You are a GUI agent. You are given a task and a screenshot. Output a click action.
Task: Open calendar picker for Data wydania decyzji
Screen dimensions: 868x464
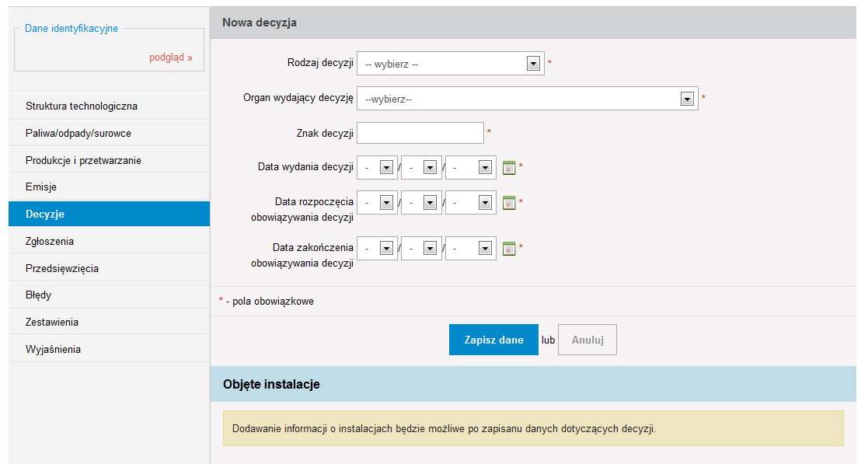tap(509, 167)
